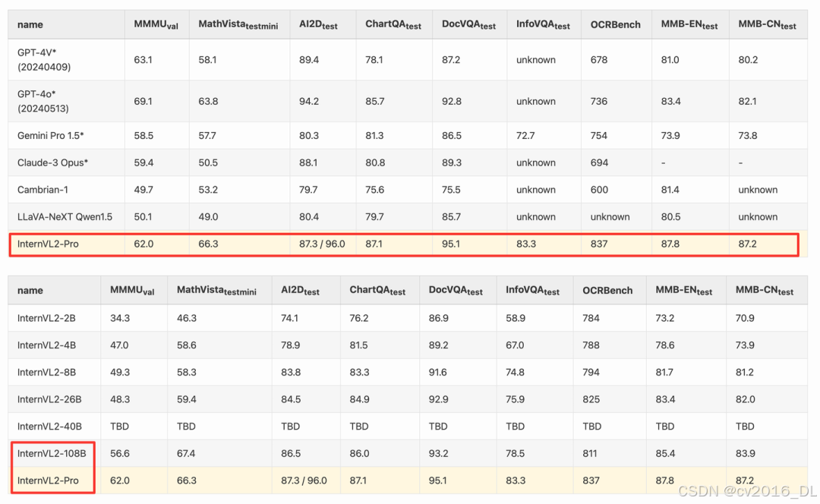Click the "92.9" DocVQA cell
Image resolution: width=820 pixels, height=504 pixels.
pyautogui.click(x=438, y=399)
